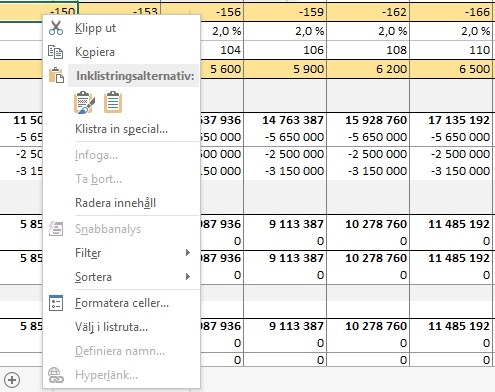
Task: Select cell with value 106
Action: click(x=285, y=50)
